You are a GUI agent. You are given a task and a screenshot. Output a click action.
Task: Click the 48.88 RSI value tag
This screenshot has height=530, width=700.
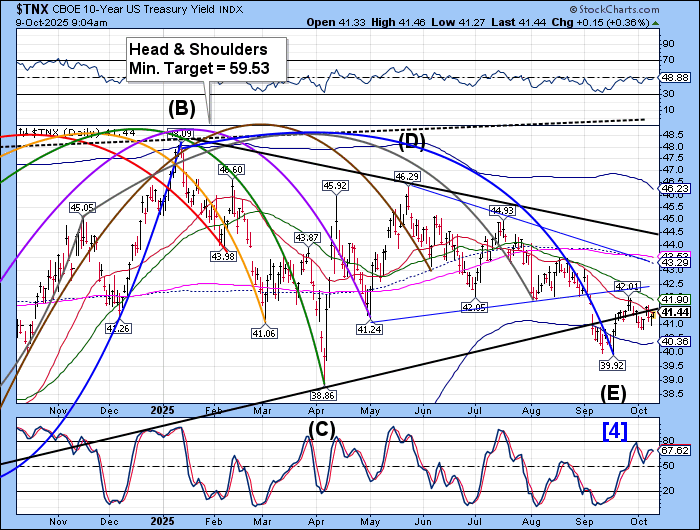[671, 77]
